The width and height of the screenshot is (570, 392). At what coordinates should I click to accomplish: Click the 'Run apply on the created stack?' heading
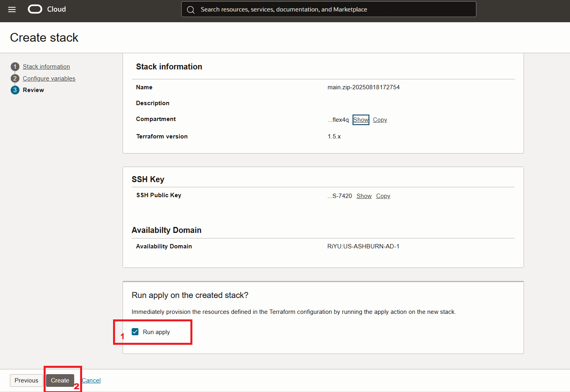(190, 295)
